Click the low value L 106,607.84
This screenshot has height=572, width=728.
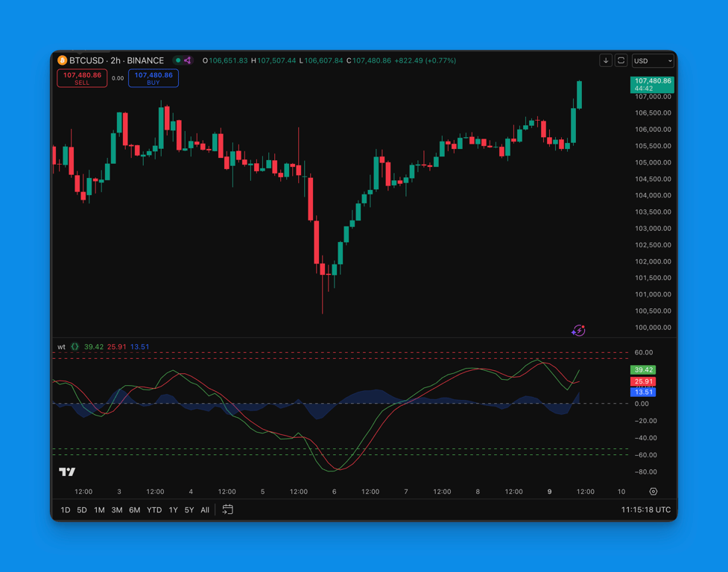[321, 61]
